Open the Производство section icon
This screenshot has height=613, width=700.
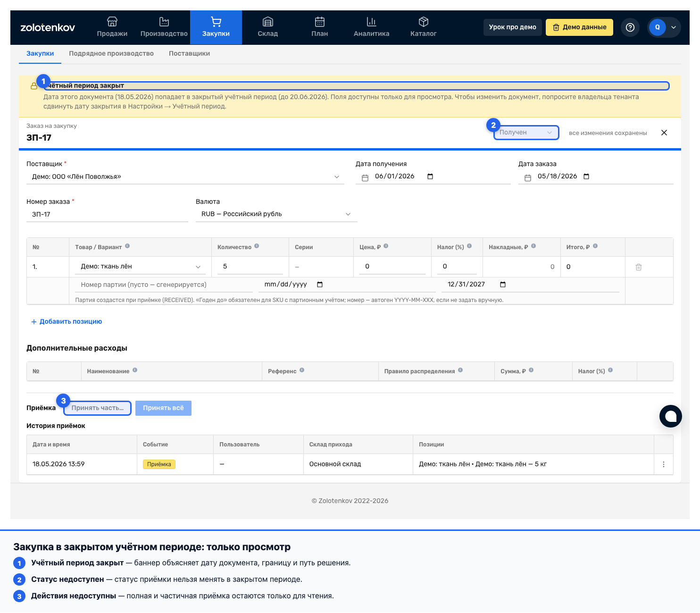[164, 22]
